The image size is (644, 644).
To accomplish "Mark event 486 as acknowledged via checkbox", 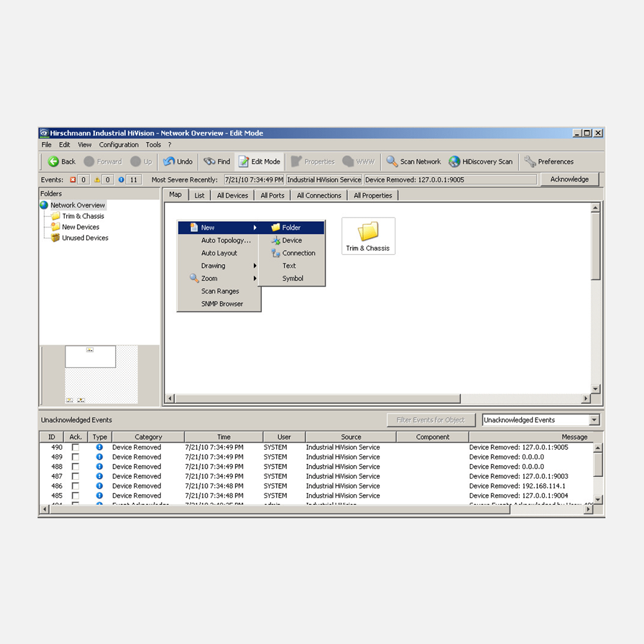I will click(x=75, y=486).
